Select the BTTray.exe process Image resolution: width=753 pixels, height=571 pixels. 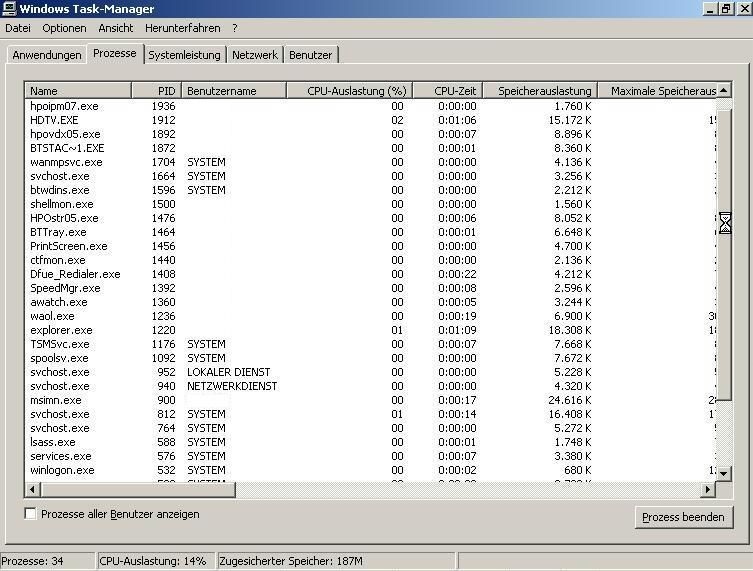371,232
